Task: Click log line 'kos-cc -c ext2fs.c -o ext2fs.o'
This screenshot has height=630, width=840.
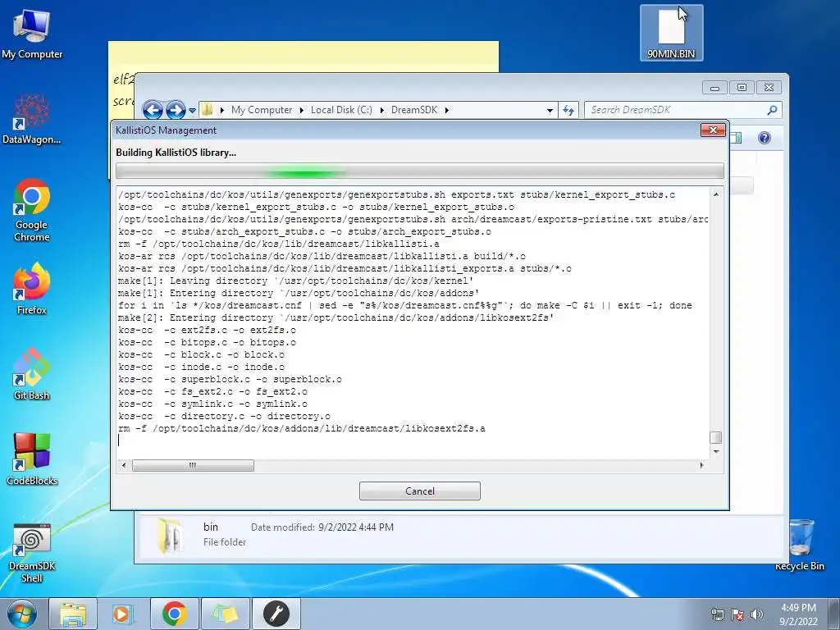Action: click(x=207, y=330)
